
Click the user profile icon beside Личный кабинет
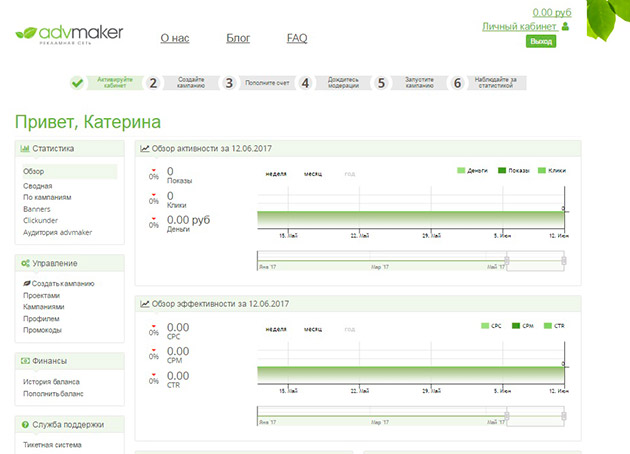(x=566, y=27)
